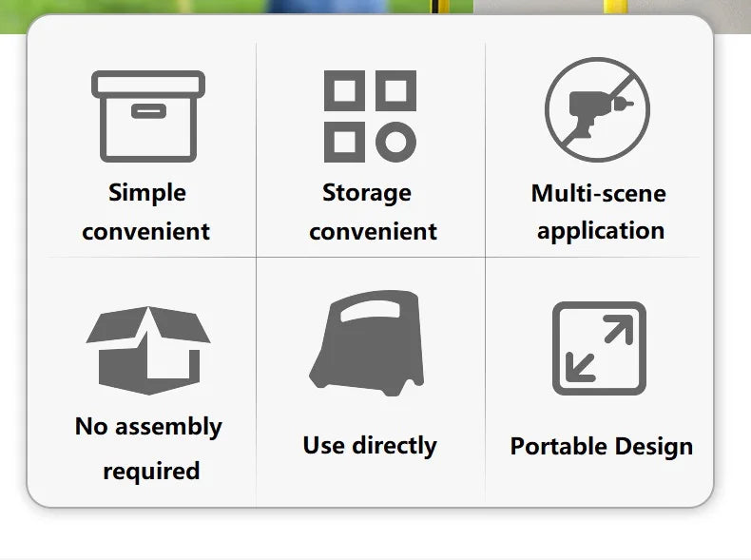
Task: Click the "Multi-scene" text
Action: [599, 193]
